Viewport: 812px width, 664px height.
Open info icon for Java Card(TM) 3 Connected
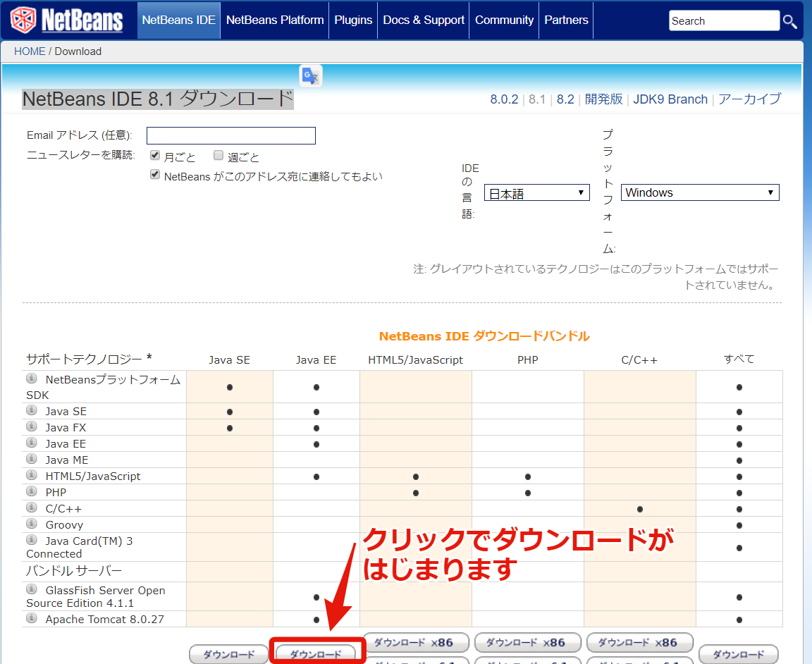(32, 540)
